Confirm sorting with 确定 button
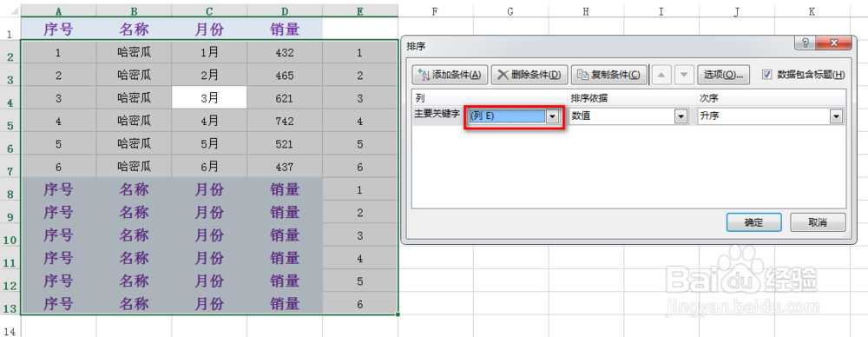The width and height of the screenshot is (868, 337). [x=753, y=222]
